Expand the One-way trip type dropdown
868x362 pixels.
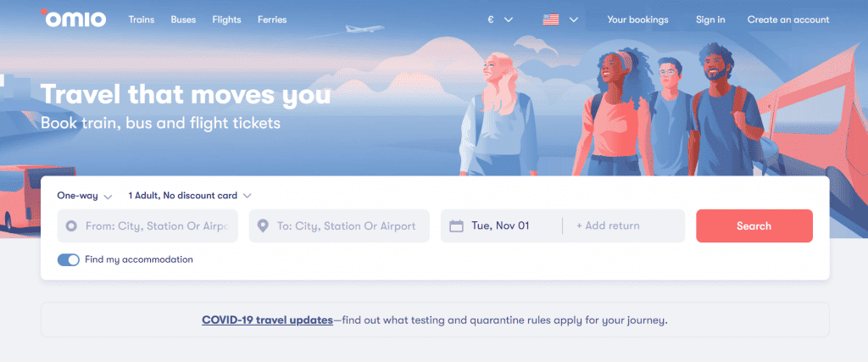[x=84, y=196]
